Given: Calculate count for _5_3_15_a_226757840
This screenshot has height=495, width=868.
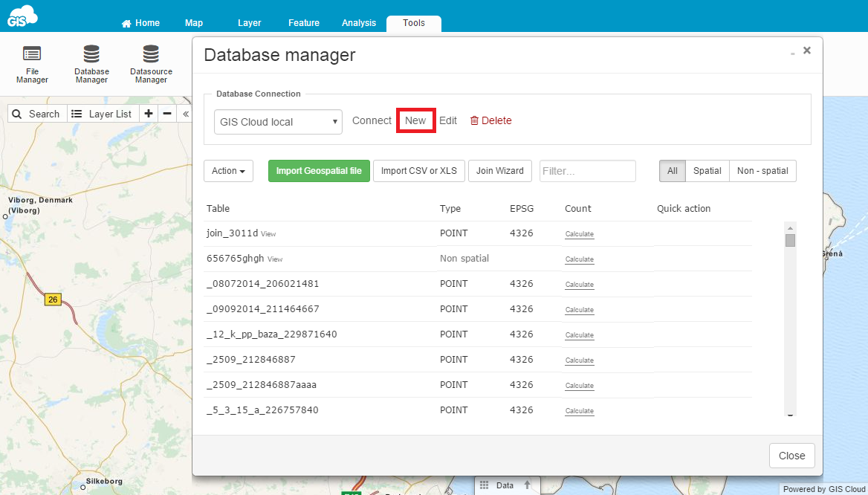Looking at the screenshot, I should [580, 412].
